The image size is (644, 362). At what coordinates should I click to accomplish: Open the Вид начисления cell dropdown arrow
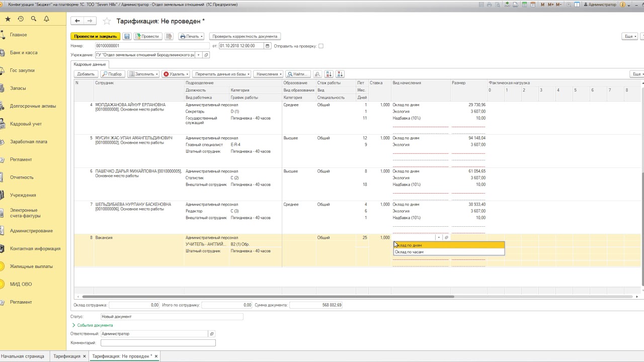pos(439,237)
